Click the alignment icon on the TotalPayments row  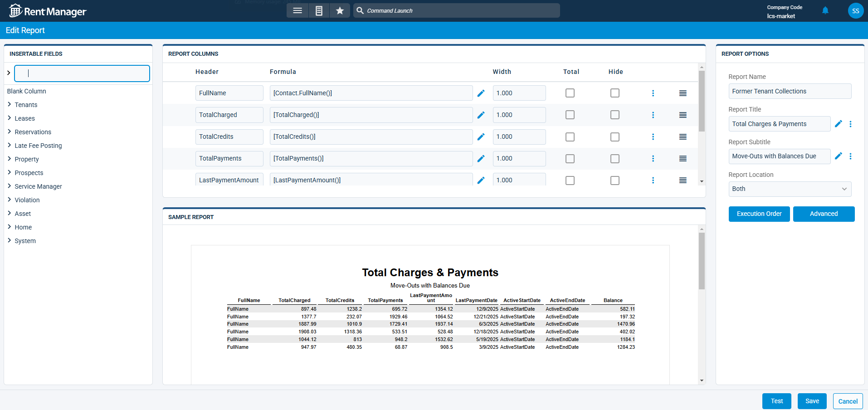[683, 158]
